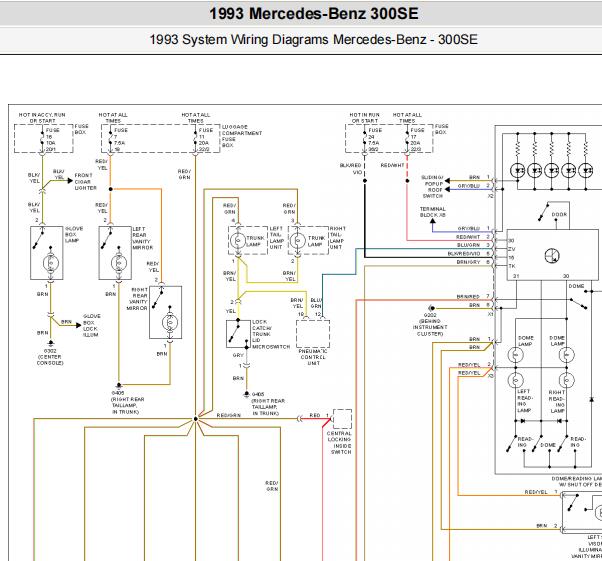Click the right rear vanity mirror bulb symbol
The height and width of the screenshot is (561, 602).
pos(170,323)
